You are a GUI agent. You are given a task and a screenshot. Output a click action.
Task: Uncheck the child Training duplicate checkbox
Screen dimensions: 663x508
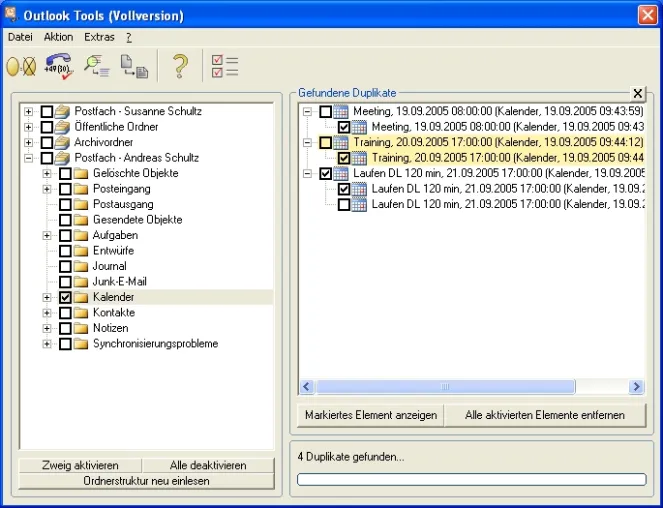coord(344,158)
